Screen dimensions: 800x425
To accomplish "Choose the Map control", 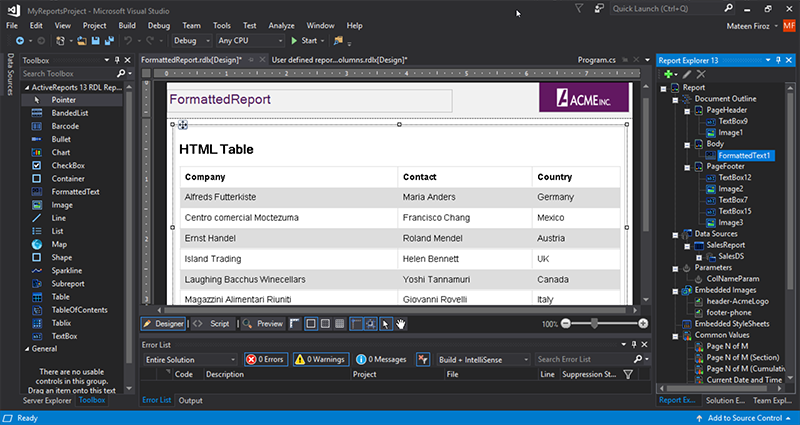I will 59,244.
